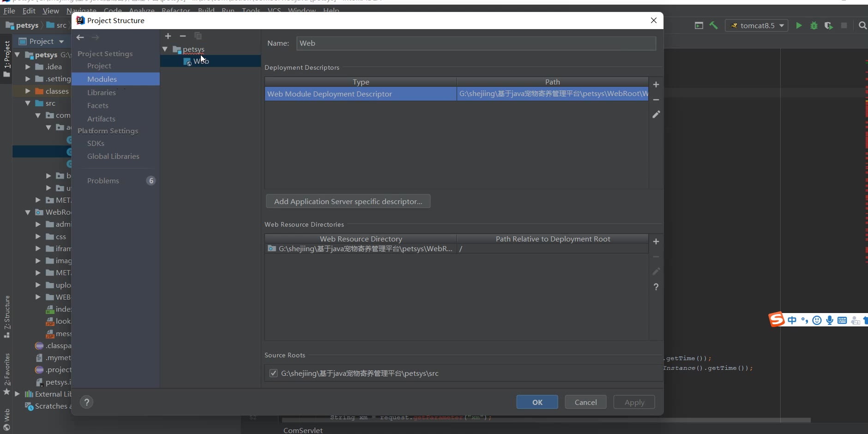Open the Structure tool window tab
The height and width of the screenshot is (434, 868).
pos(6,316)
